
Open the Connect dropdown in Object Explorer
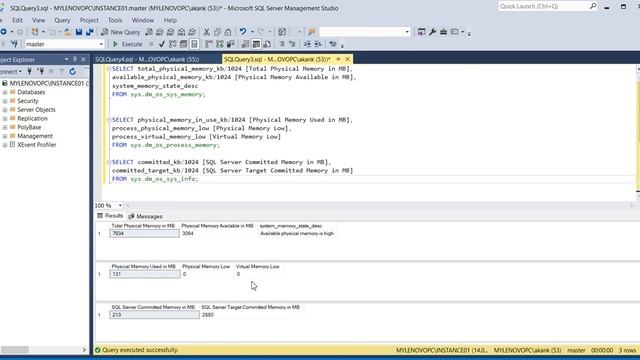click(x=10, y=71)
